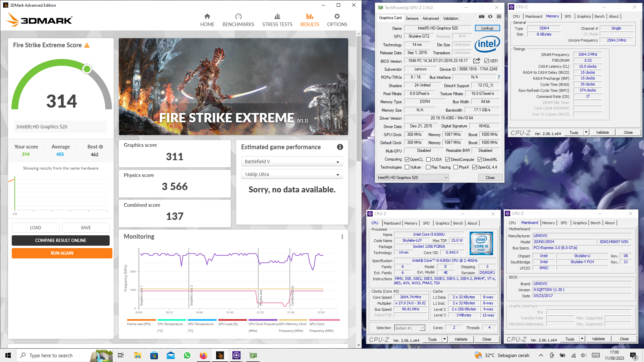Screen dimensions: 644x362
Task: Click LOAD result button
Action: pos(36,228)
